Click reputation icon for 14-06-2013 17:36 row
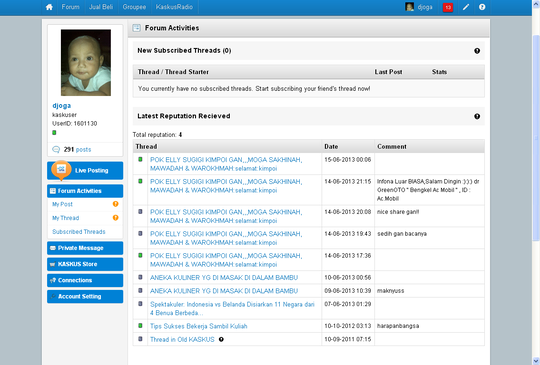 click(x=140, y=255)
